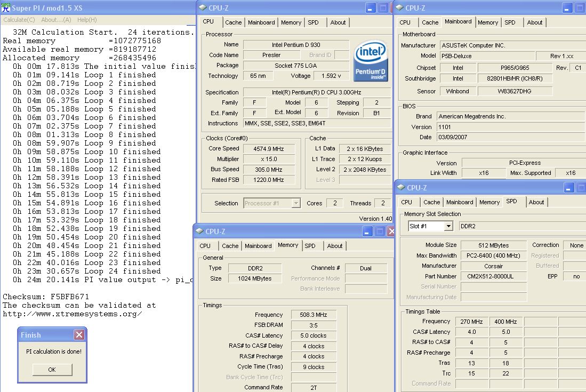
Task: Switch to Memory tab in CPU window
Action: point(291,22)
